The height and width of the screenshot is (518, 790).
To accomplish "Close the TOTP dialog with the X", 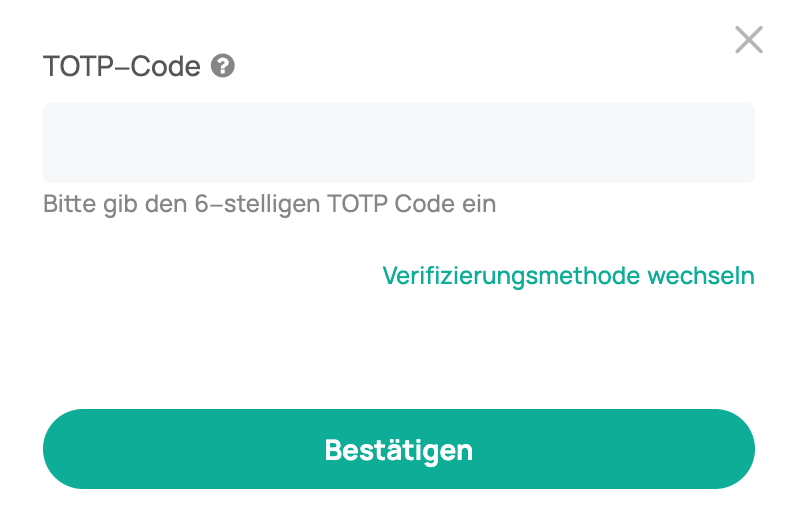I will (x=748, y=40).
